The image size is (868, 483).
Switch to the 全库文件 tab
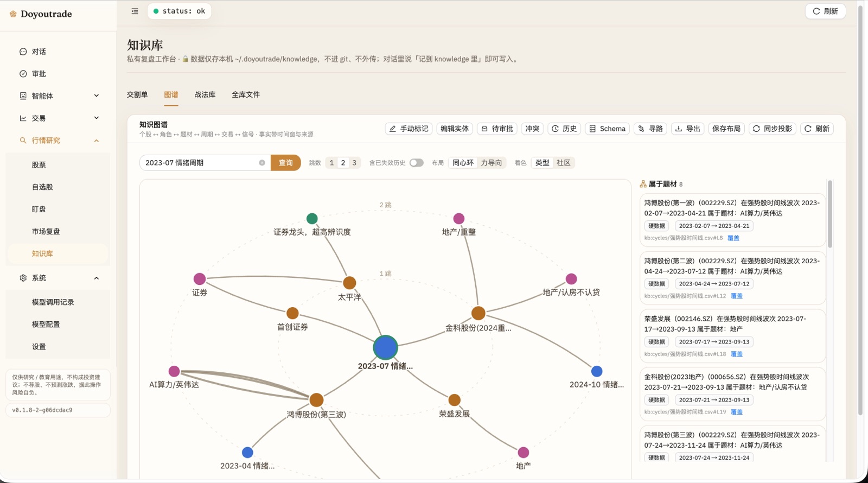tap(246, 94)
